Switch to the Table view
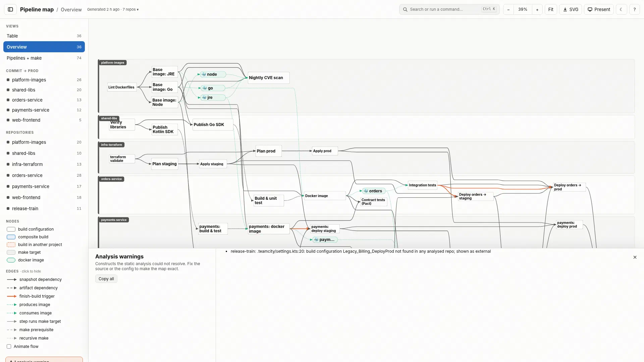644x362 pixels. coord(44,36)
